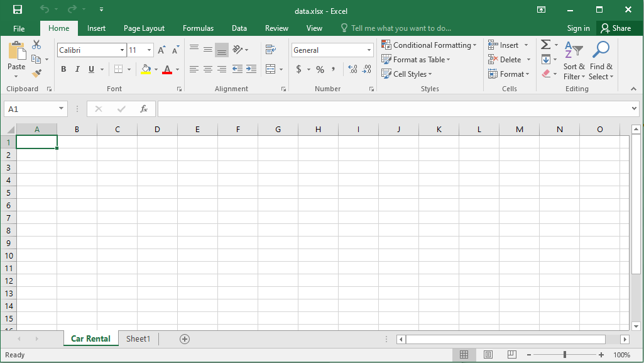Toggle Bottom Align button
This screenshot has height=363, width=644.
[222, 50]
